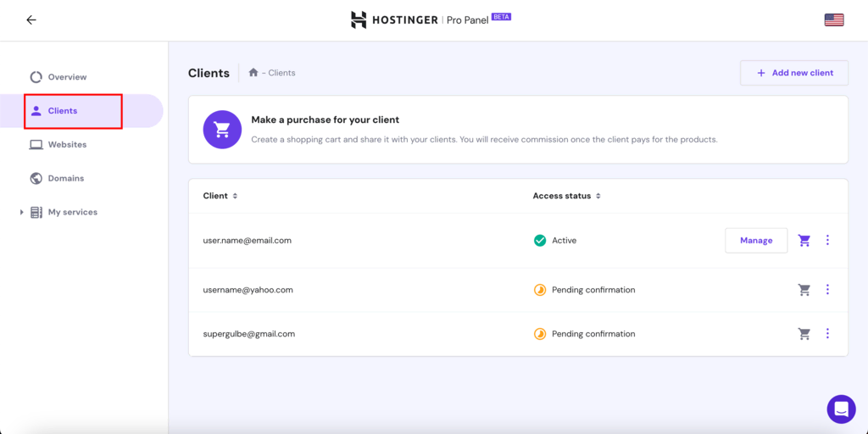Open shopping cart for username@yahoo.com
Viewport: 868px width, 434px height.
point(804,290)
